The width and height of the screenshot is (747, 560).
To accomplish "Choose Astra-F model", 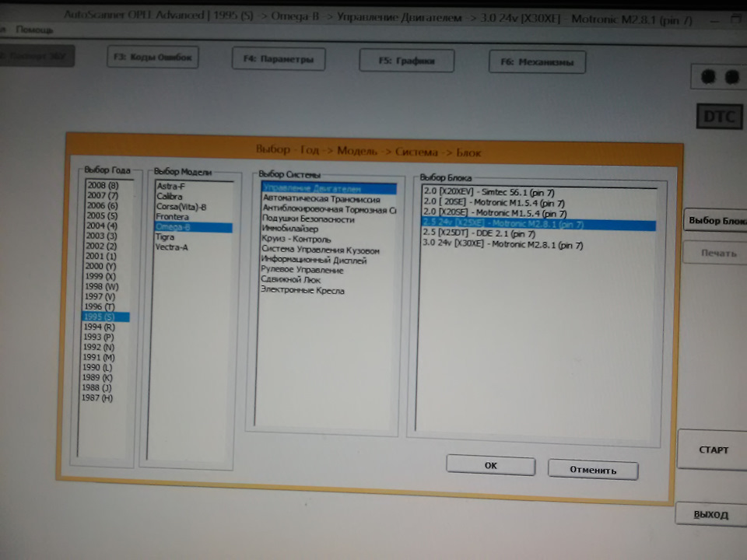I will pos(170,186).
